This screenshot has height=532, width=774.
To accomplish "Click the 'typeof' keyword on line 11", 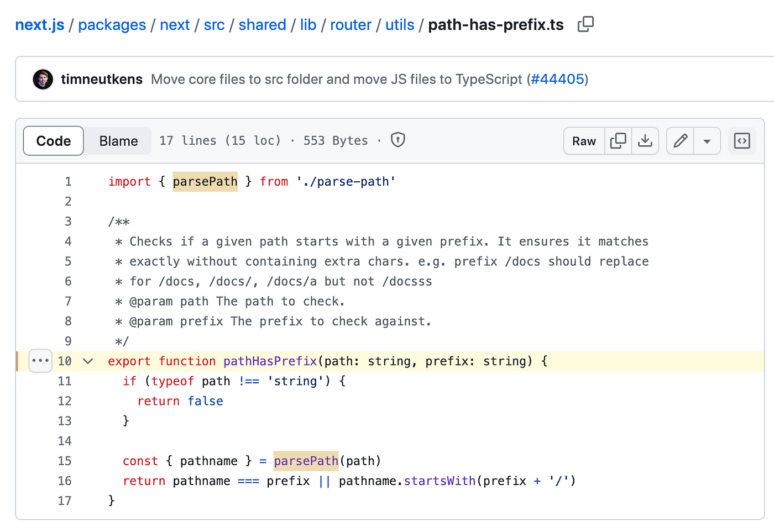I will pyautogui.click(x=172, y=381).
